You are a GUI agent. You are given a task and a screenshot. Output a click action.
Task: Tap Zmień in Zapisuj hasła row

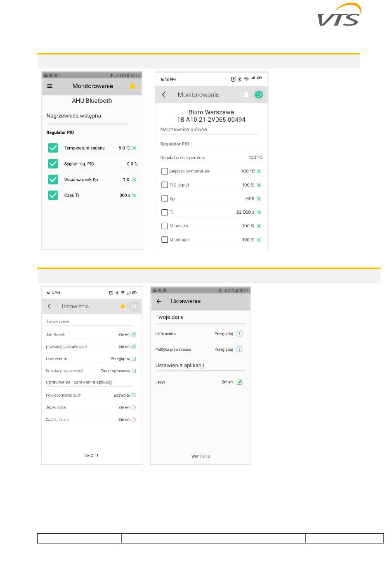tap(124, 420)
